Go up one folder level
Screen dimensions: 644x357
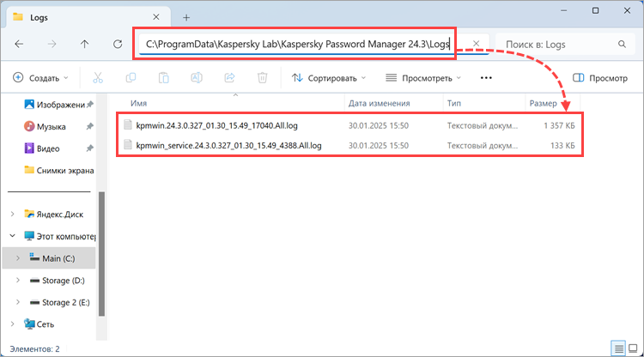[85, 44]
